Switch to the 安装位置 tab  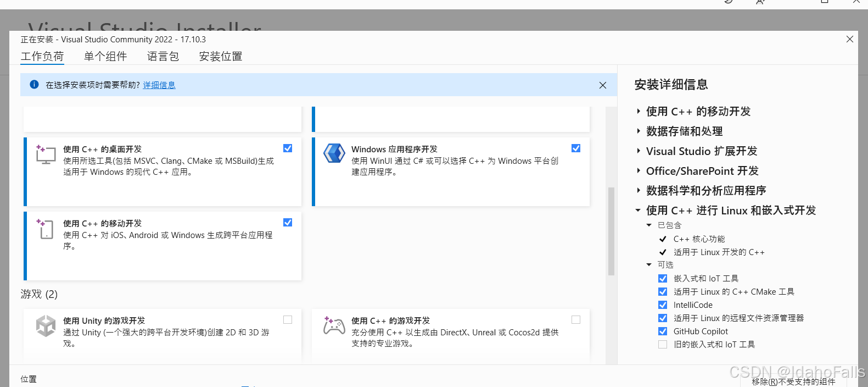coord(221,56)
